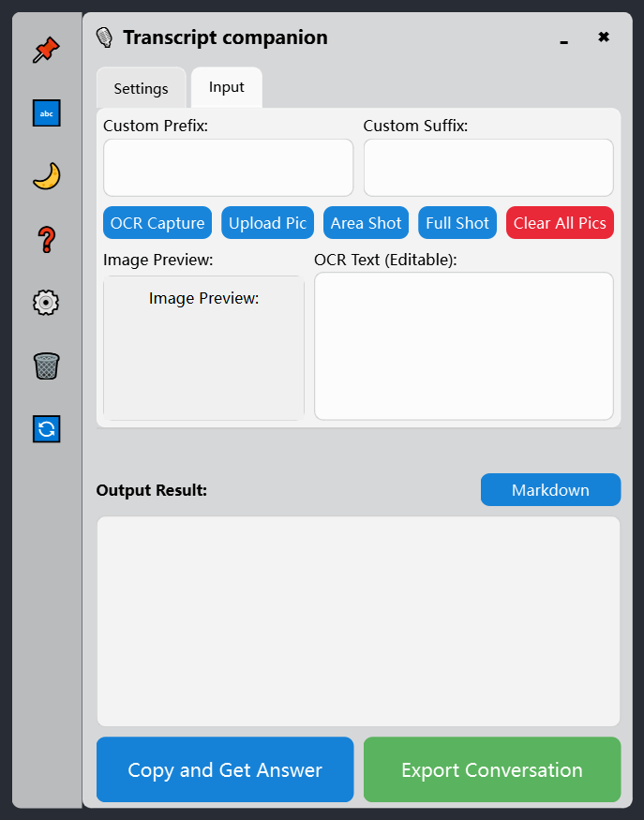
Task: Start an OCR Capture
Action: [x=157, y=222]
